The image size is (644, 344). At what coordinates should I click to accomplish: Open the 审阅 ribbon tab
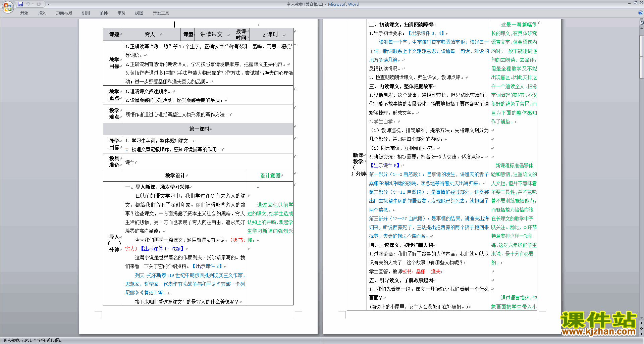coord(121,13)
